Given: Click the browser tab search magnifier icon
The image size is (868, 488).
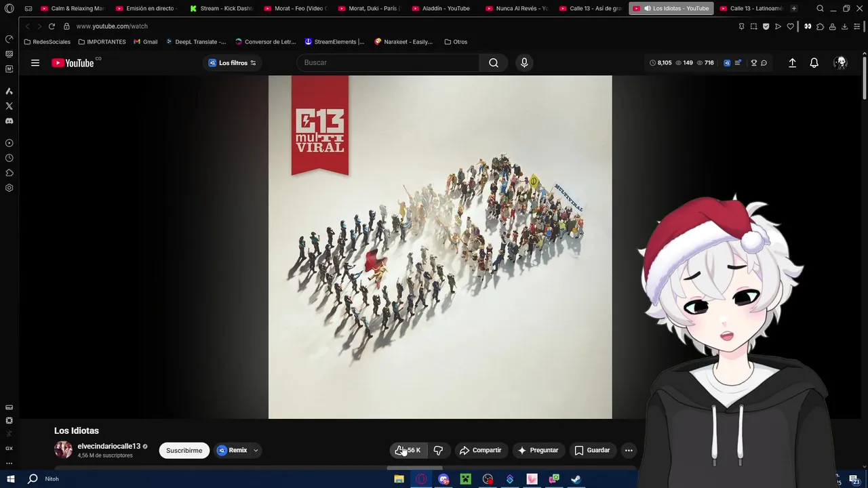Looking at the screenshot, I should coord(820,9).
